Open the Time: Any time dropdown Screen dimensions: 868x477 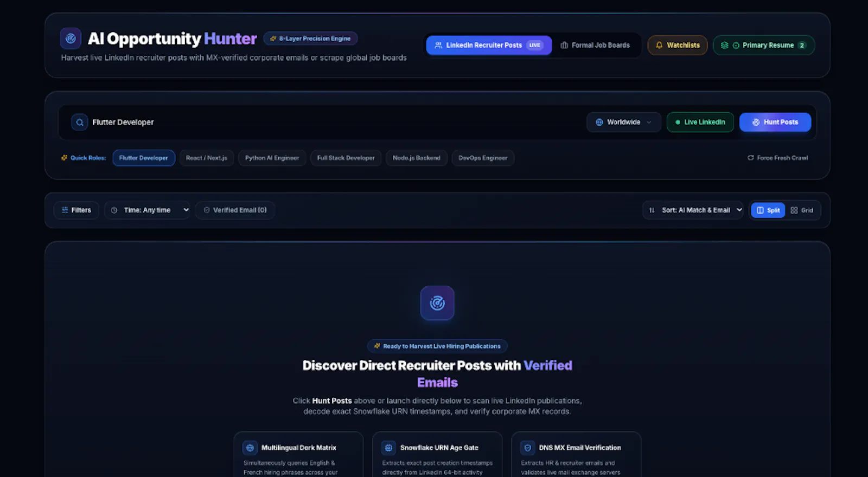pyautogui.click(x=148, y=210)
